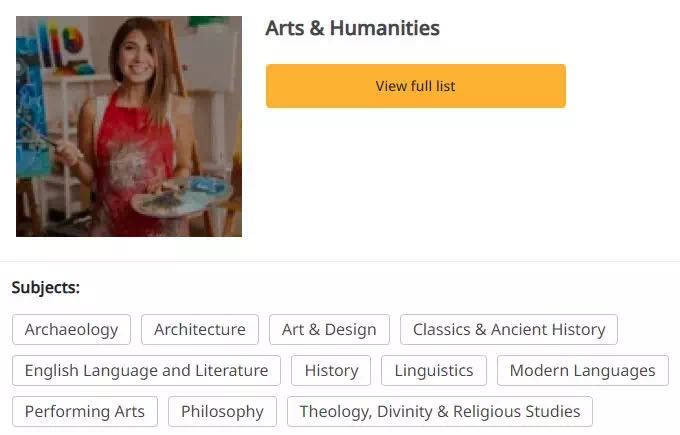Image resolution: width=680 pixels, height=435 pixels.
Task: Select the Linguistics subject tag
Action: [434, 370]
